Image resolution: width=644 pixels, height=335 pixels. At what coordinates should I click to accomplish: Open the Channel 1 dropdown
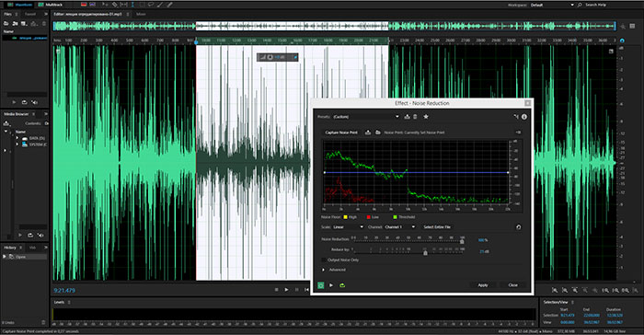(x=399, y=227)
